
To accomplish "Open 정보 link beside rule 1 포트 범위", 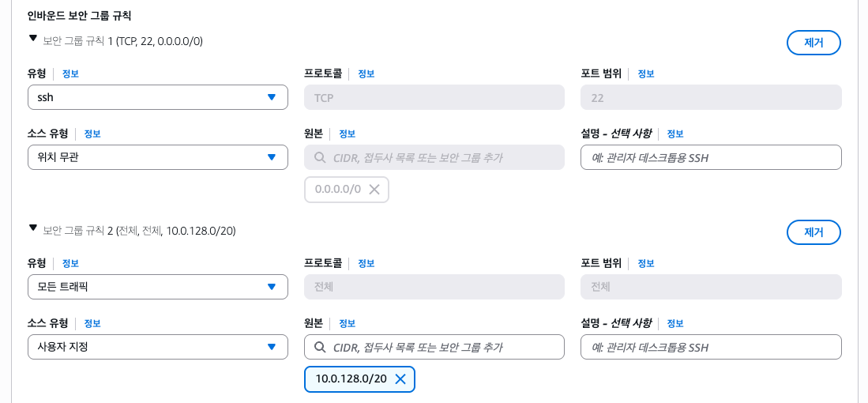I will click(646, 73).
